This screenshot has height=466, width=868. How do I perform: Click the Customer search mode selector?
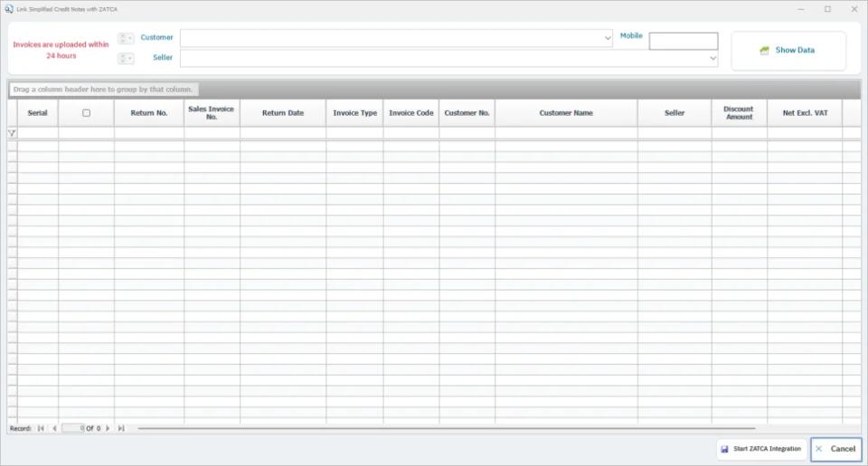click(126, 38)
